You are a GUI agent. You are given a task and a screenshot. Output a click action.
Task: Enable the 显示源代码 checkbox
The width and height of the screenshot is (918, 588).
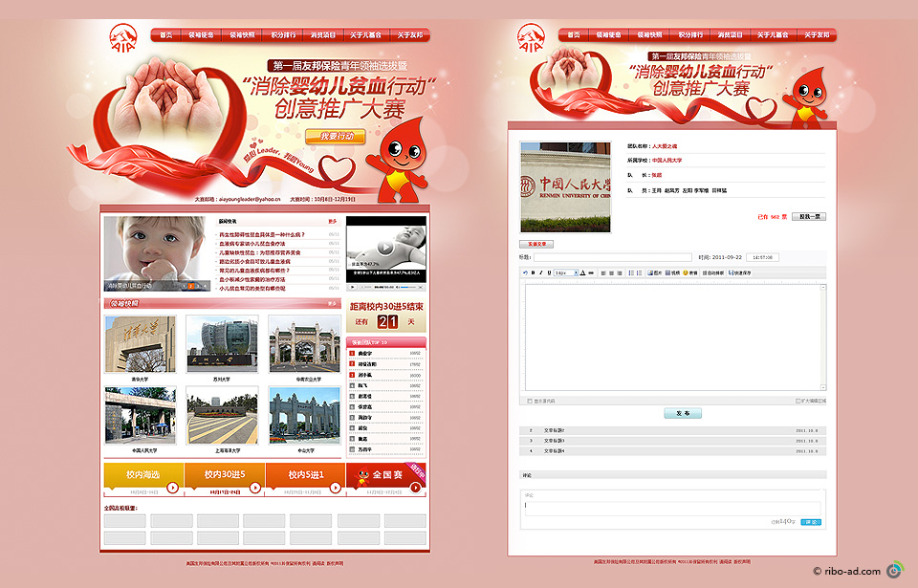point(530,402)
